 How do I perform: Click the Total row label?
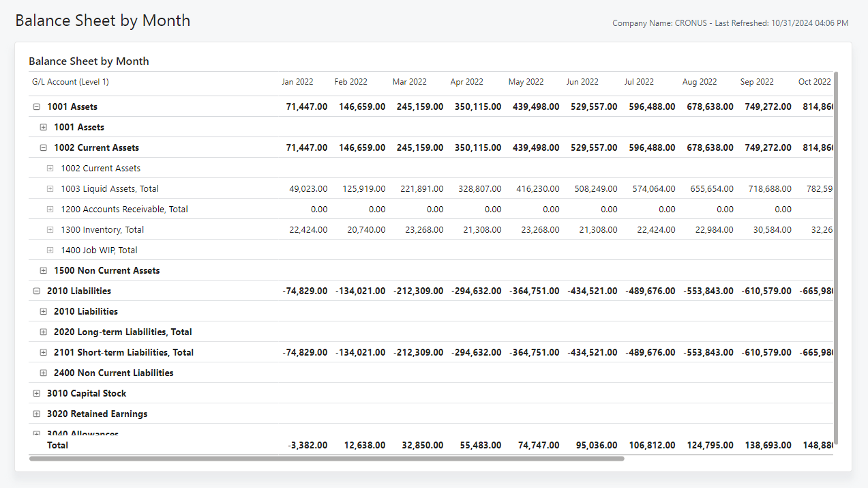[57, 445]
